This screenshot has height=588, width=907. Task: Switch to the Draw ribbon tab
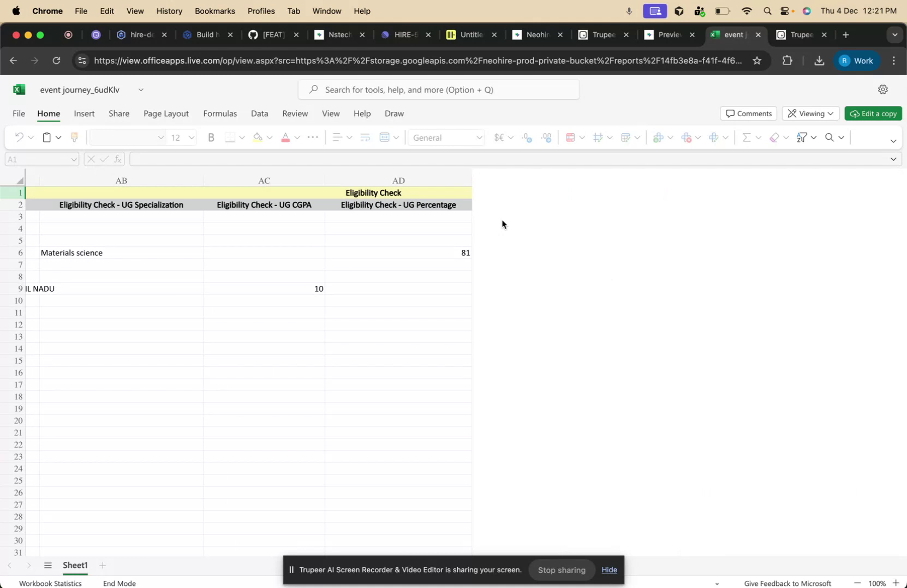(393, 113)
